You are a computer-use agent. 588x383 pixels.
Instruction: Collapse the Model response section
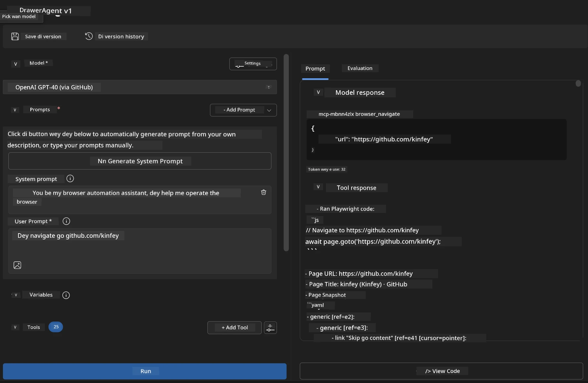click(318, 92)
